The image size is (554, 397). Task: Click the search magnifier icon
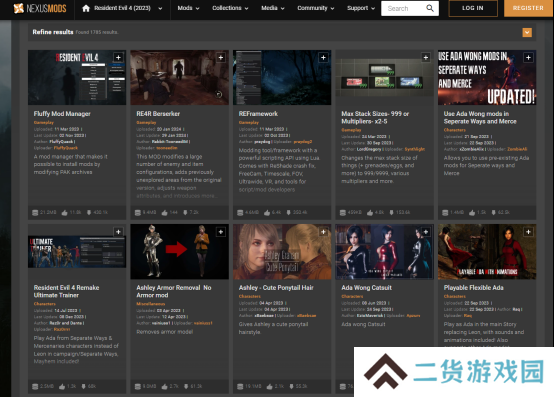click(x=430, y=8)
